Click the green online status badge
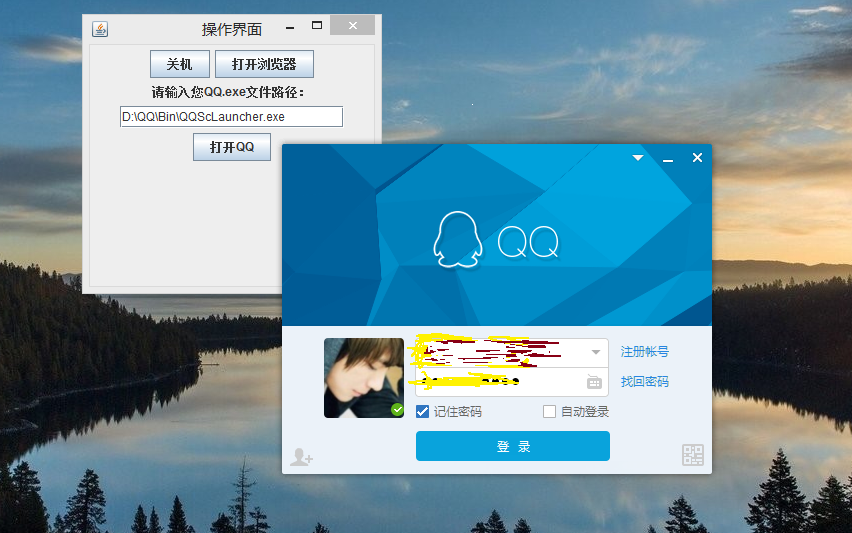Viewport: 852px width, 533px height. click(397, 410)
